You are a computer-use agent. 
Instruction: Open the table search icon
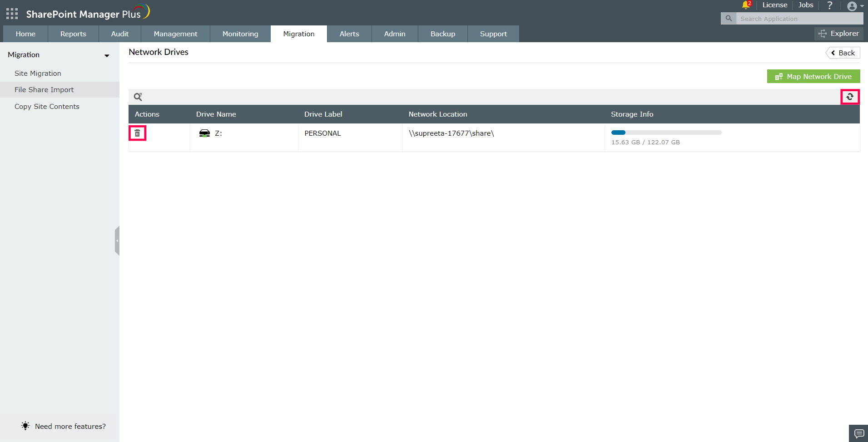138,97
